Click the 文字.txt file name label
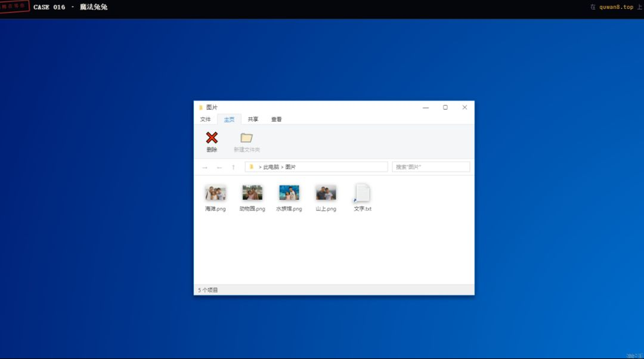This screenshot has width=644, height=359. pyautogui.click(x=363, y=209)
